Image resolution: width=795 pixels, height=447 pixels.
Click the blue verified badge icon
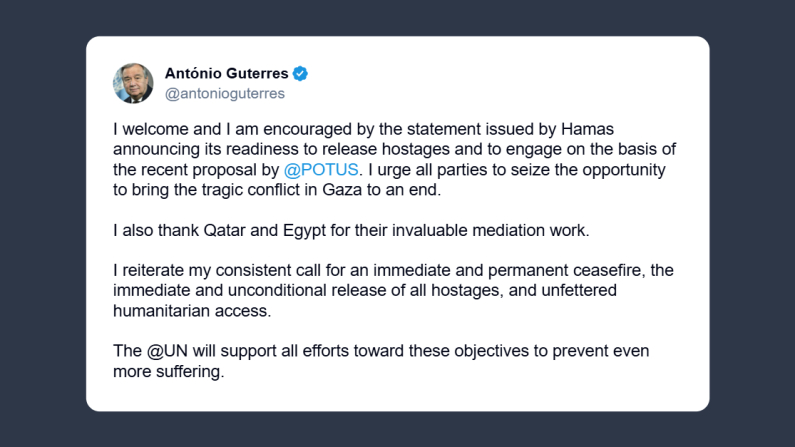pyautogui.click(x=300, y=74)
